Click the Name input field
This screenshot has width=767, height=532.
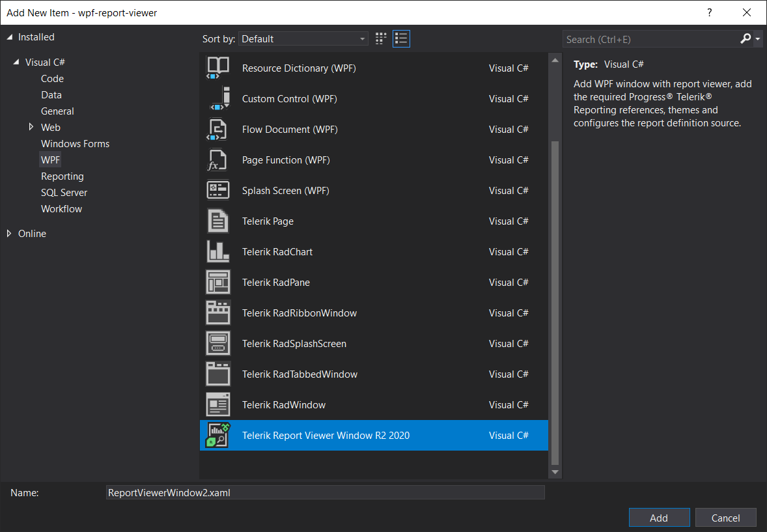point(326,492)
